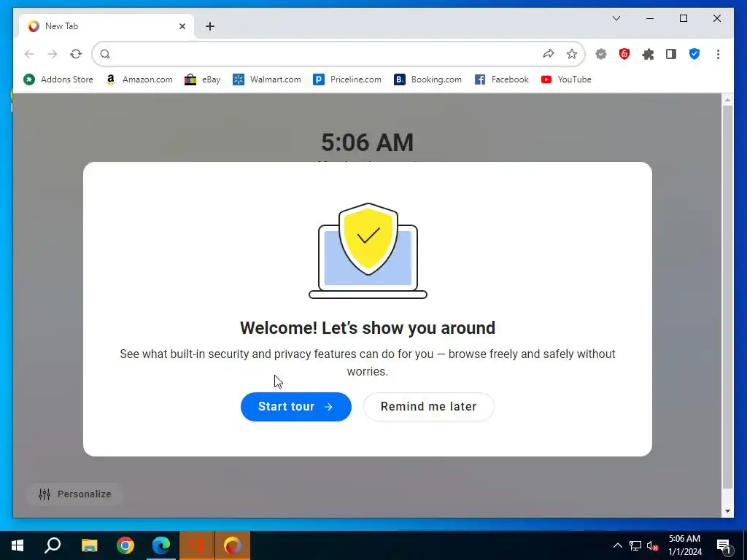Click the share page icon in address bar

(x=549, y=54)
